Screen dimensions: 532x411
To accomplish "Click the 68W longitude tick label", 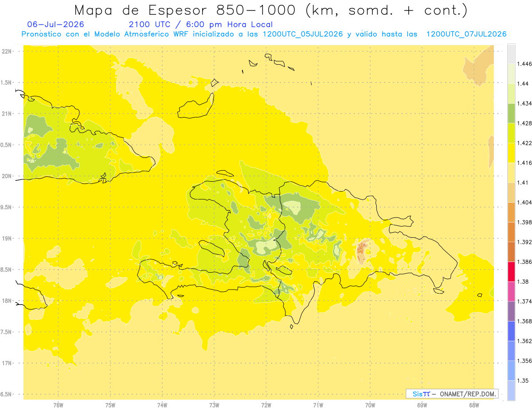I will [474, 405].
